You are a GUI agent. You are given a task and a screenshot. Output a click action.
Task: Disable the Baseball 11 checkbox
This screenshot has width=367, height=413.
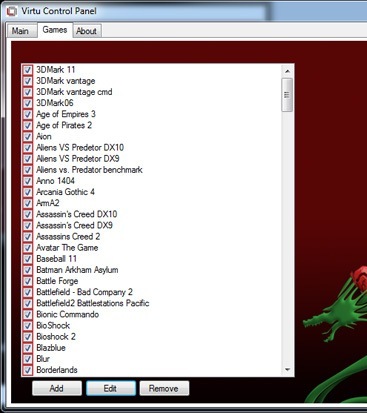[28, 259]
